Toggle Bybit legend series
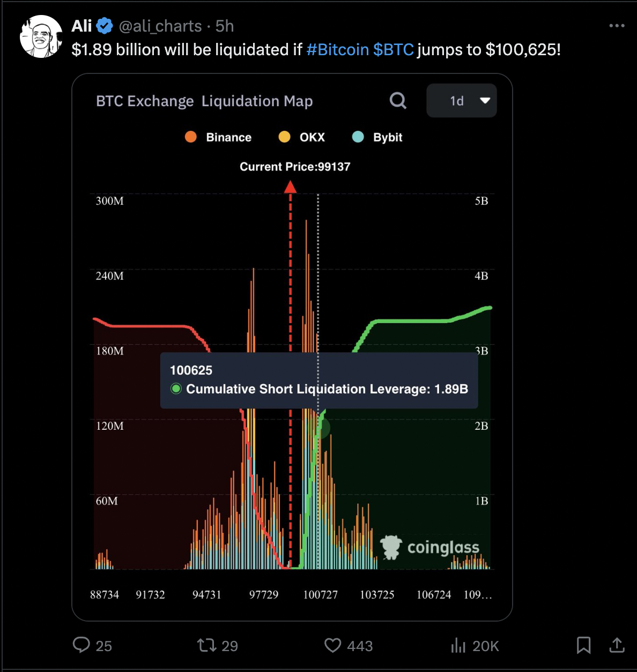The height and width of the screenshot is (672, 637). [377, 137]
